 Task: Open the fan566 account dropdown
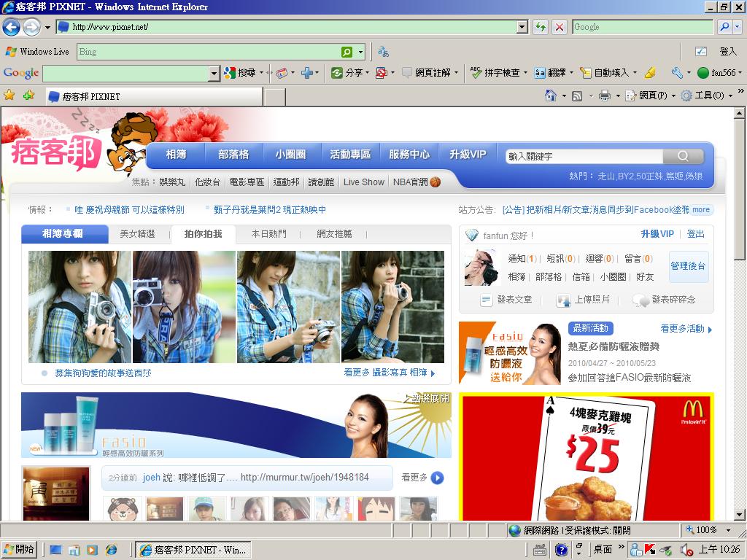[x=740, y=73]
